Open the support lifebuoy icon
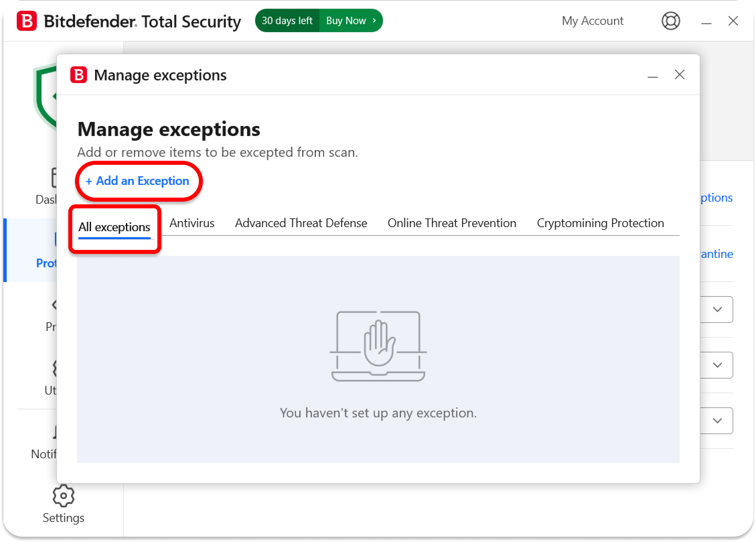The width and height of the screenshot is (756, 542). click(x=671, y=21)
